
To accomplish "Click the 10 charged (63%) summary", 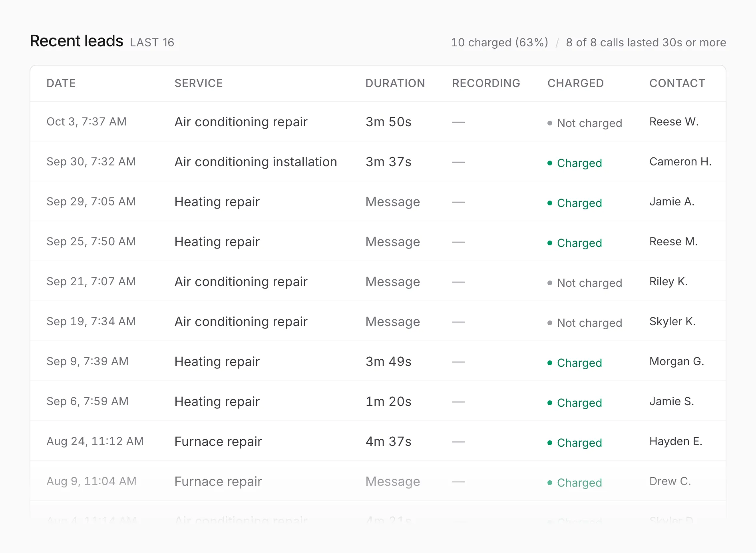I will click(499, 42).
